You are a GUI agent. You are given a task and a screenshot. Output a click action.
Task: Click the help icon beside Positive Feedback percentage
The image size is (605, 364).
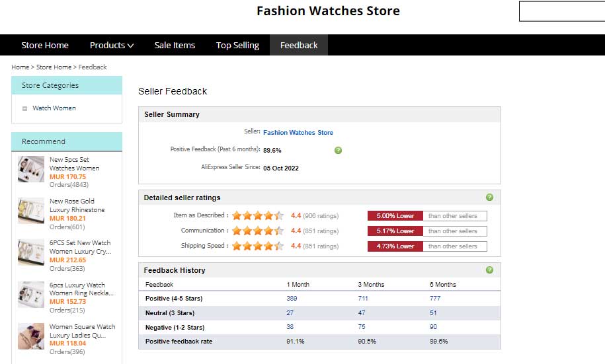click(338, 151)
